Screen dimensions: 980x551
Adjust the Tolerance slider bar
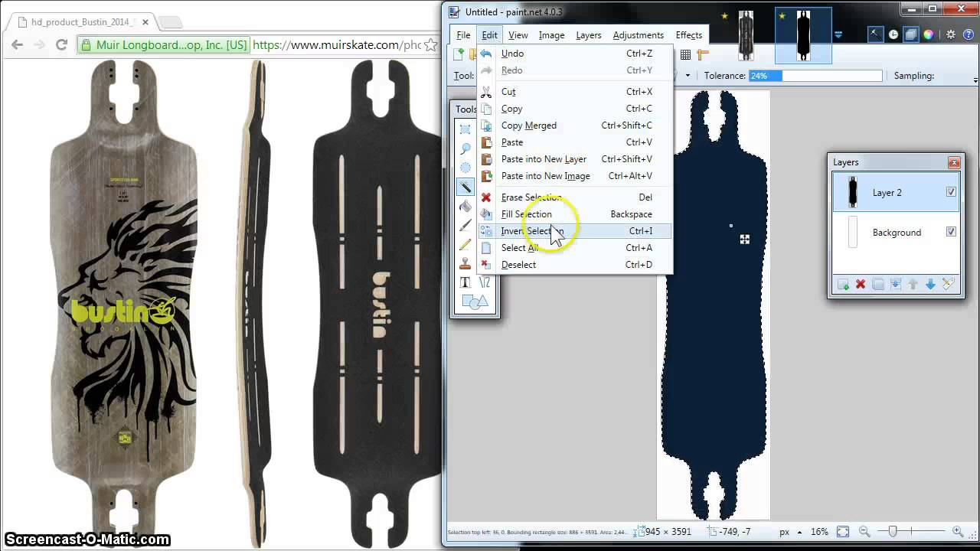pyautogui.click(x=816, y=76)
